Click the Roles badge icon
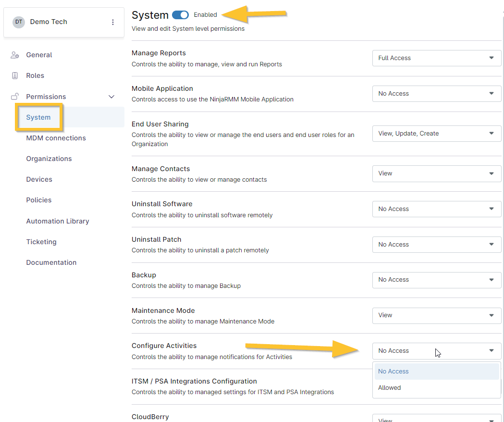The height and width of the screenshot is (422, 504). click(x=15, y=75)
